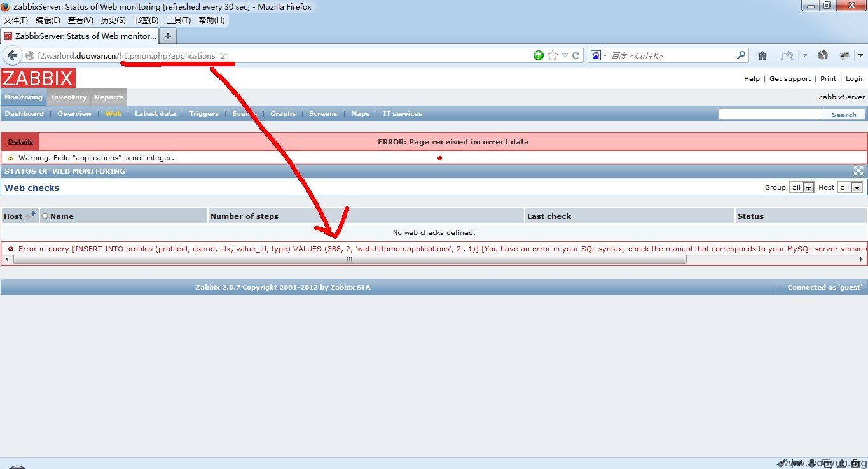Open the Firefox home page icon
Image resolution: width=868 pixels, height=469 pixels.
(x=762, y=55)
